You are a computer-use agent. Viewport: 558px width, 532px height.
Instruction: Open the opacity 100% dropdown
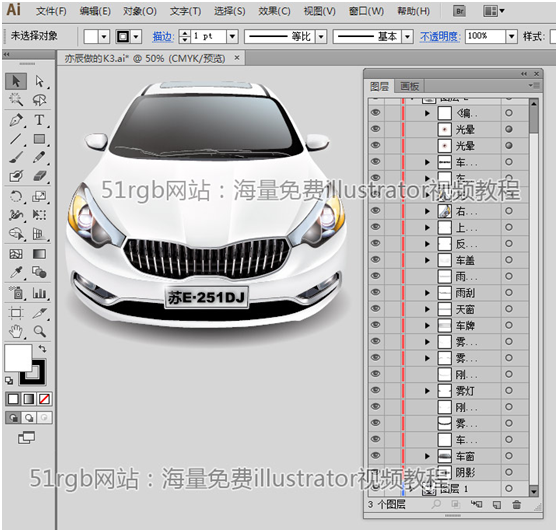(511, 36)
